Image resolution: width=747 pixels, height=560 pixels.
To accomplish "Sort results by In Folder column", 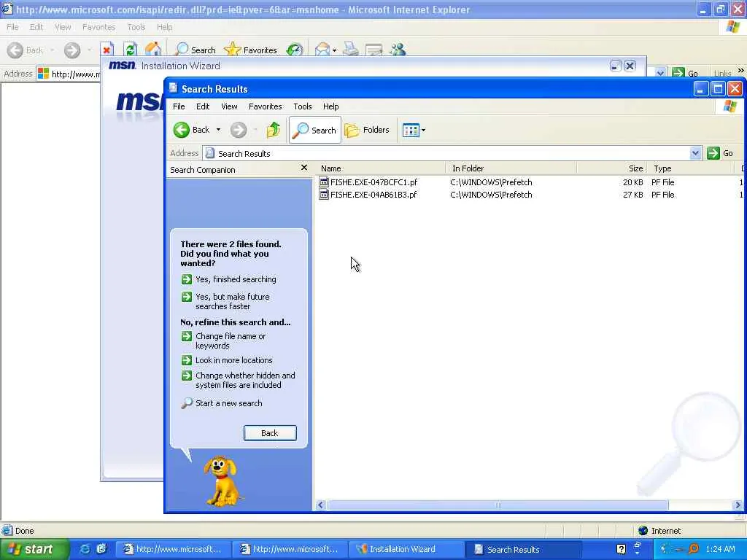I will (511, 168).
